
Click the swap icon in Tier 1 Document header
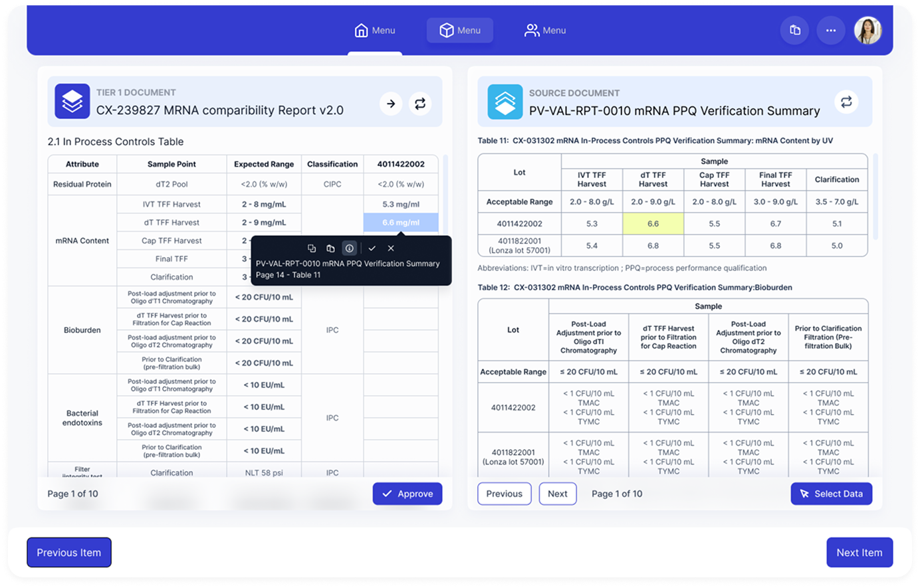420,104
